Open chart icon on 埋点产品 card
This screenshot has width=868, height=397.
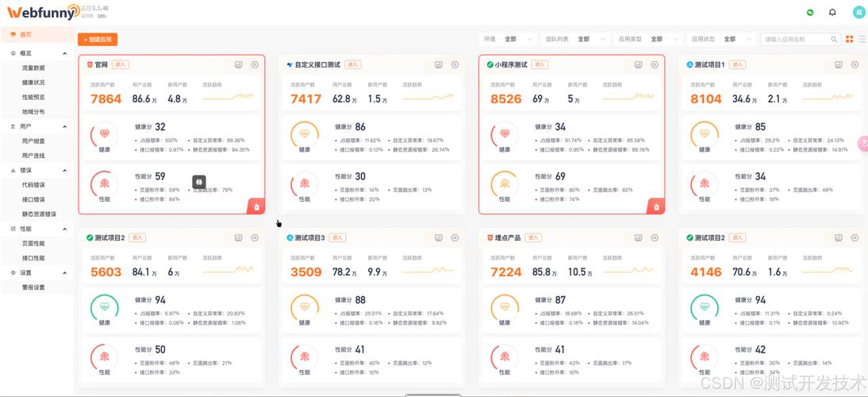point(638,237)
